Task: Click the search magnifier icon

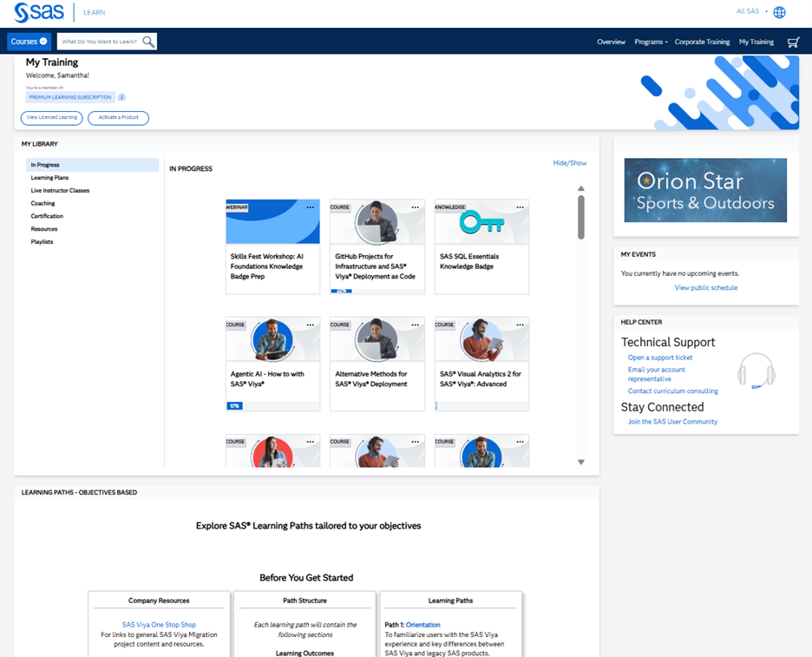Action: click(x=148, y=42)
